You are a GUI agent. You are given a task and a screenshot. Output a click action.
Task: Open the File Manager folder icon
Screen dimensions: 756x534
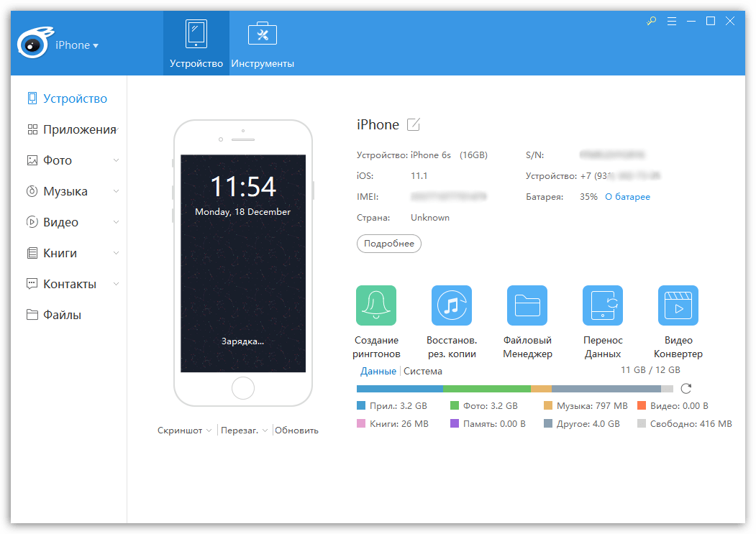click(x=527, y=305)
